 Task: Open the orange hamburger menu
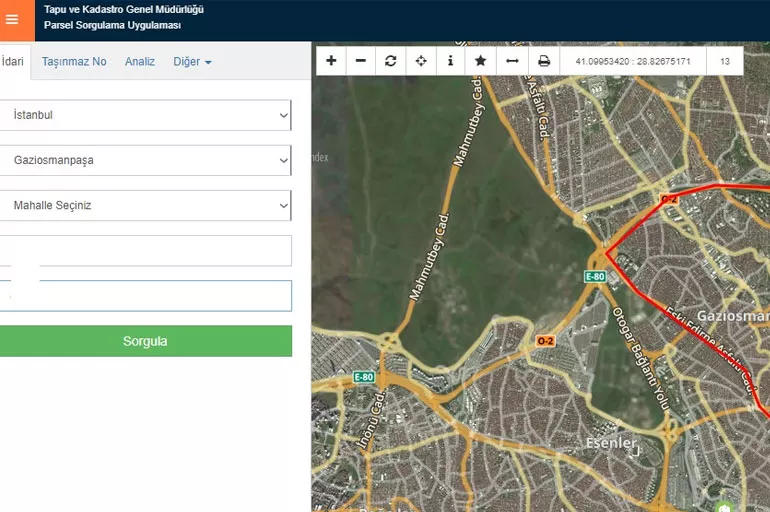(12, 20)
